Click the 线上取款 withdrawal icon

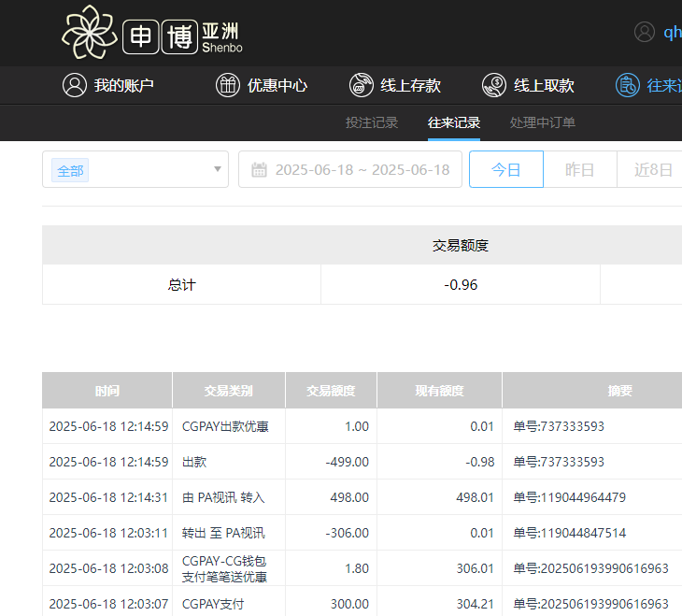pyautogui.click(x=494, y=85)
